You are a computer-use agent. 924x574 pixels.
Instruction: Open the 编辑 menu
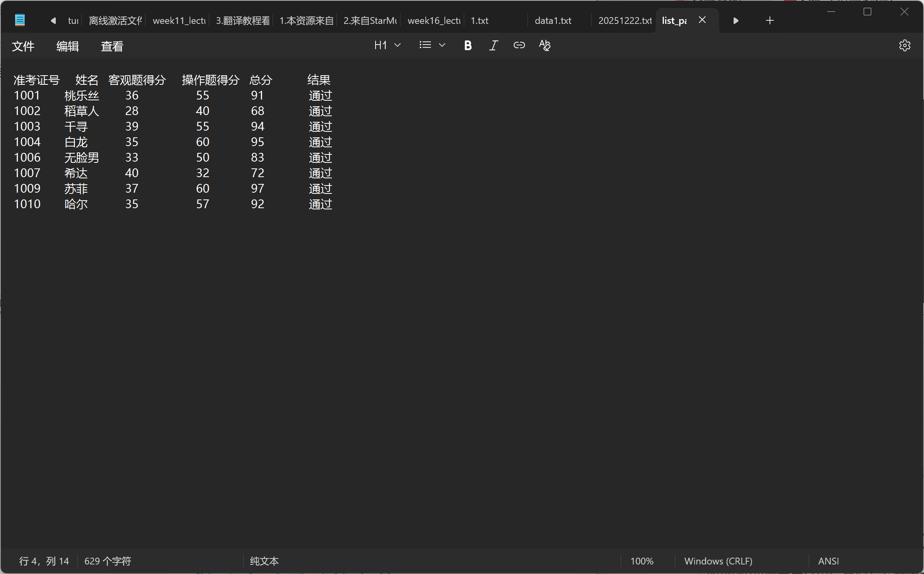tap(68, 46)
